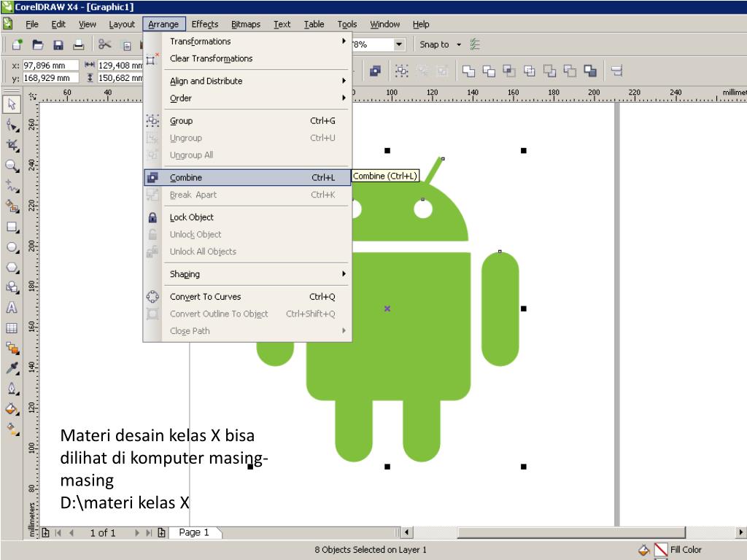The width and height of the screenshot is (747, 560).
Task: Select the Interactive Fill tool
Action: tap(12, 429)
